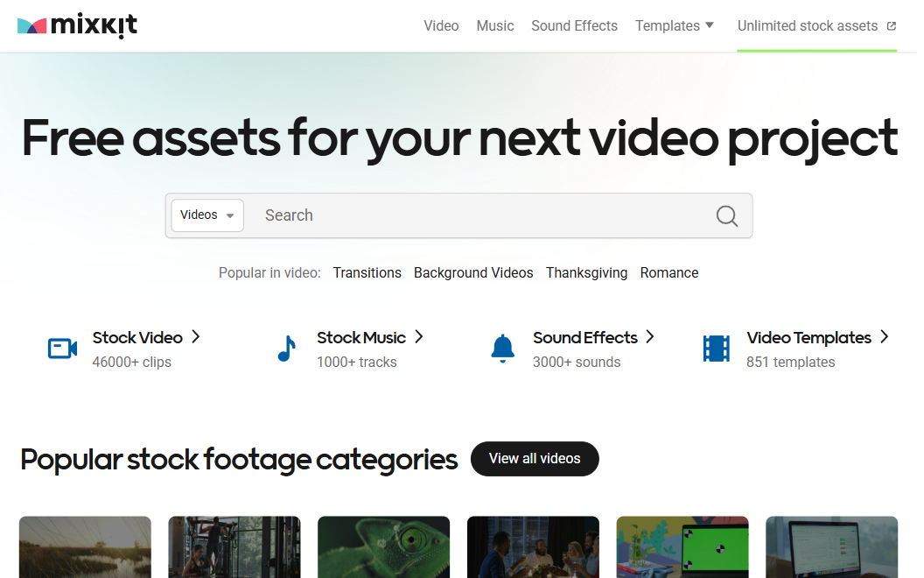Select the green screen category thumbnail

[x=682, y=546]
